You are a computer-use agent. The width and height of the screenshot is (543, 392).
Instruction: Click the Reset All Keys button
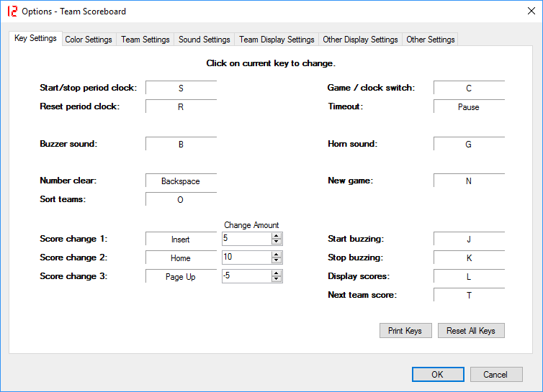[x=471, y=331]
